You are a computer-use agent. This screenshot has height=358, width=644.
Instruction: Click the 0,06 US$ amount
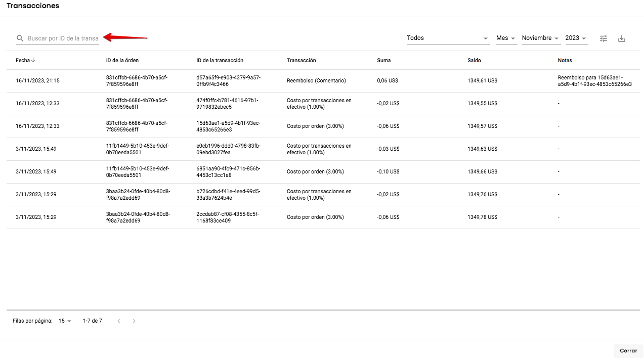point(388,80)
